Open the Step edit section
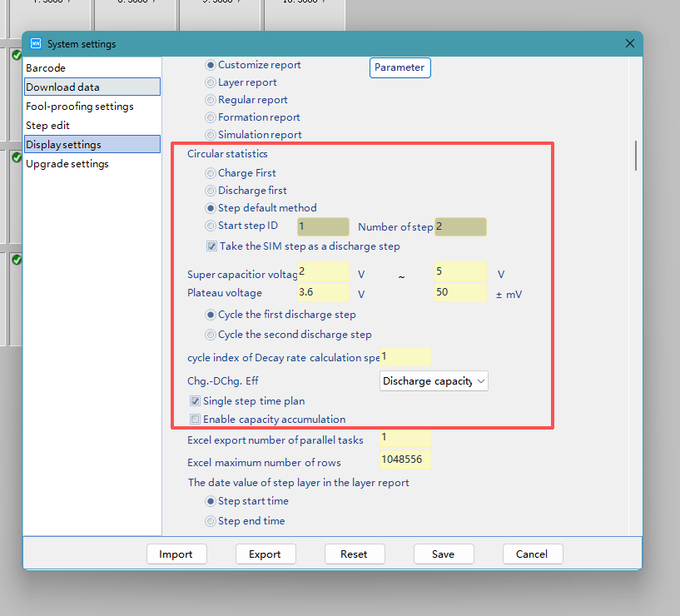Viewport: 680px width, 616px height. (x=48, y=125)
